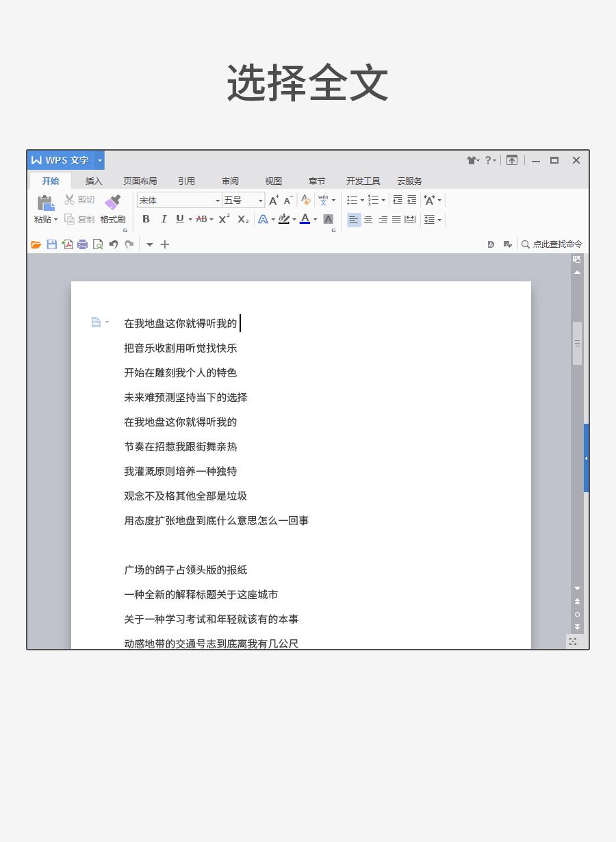Click the printer icon in quick toolbar
The width and height of the screenshot is (616, 842).
coord(82,244)
